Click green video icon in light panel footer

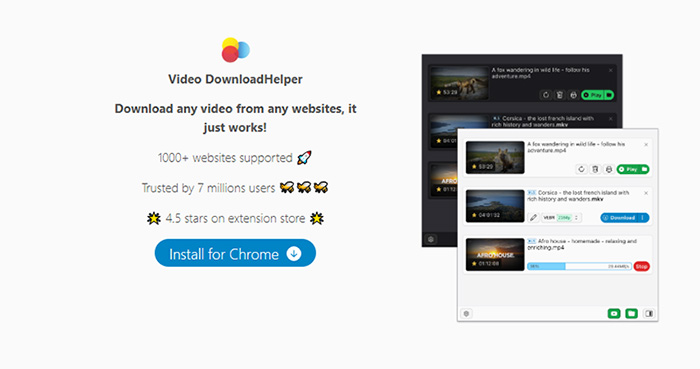point(614,314)
